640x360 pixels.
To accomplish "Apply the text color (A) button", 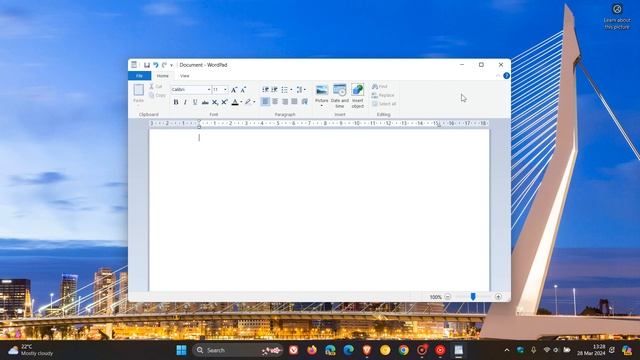I will click(235, 102).
